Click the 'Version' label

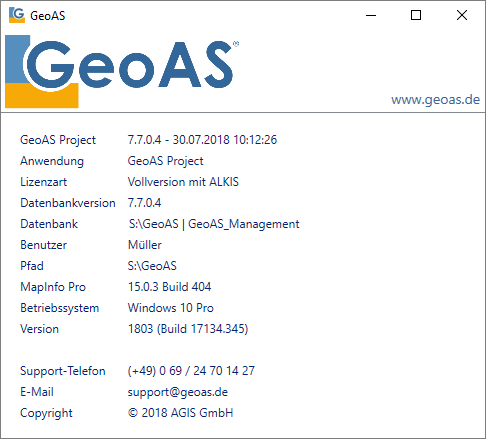click(40, 329)
